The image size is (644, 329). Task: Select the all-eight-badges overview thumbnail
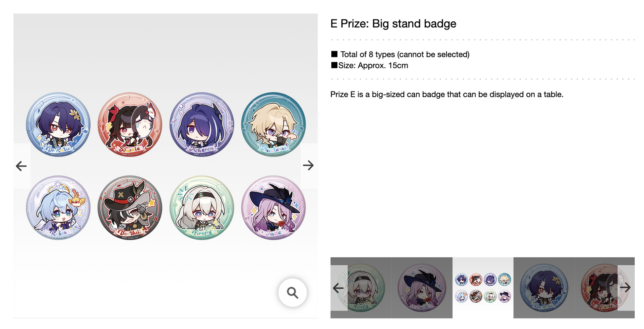[483, 287]
